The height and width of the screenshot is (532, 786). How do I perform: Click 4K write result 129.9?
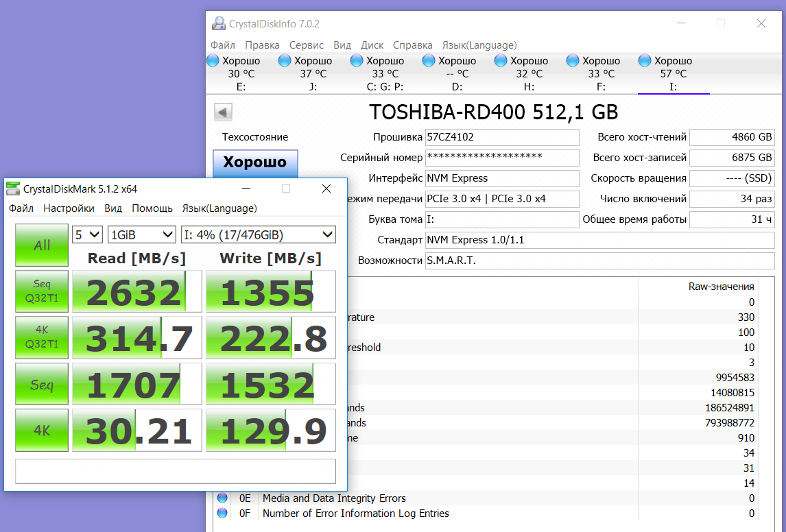click(271, 431)
